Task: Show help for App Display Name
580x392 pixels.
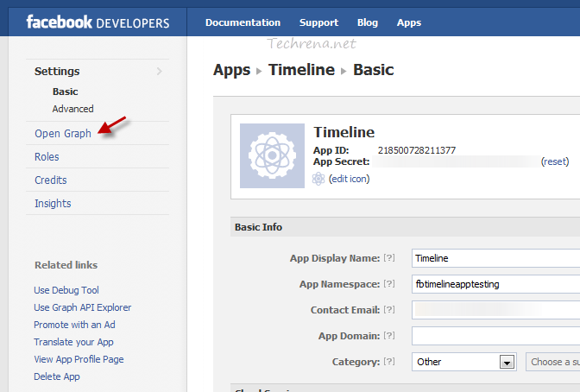Action: 389,257
